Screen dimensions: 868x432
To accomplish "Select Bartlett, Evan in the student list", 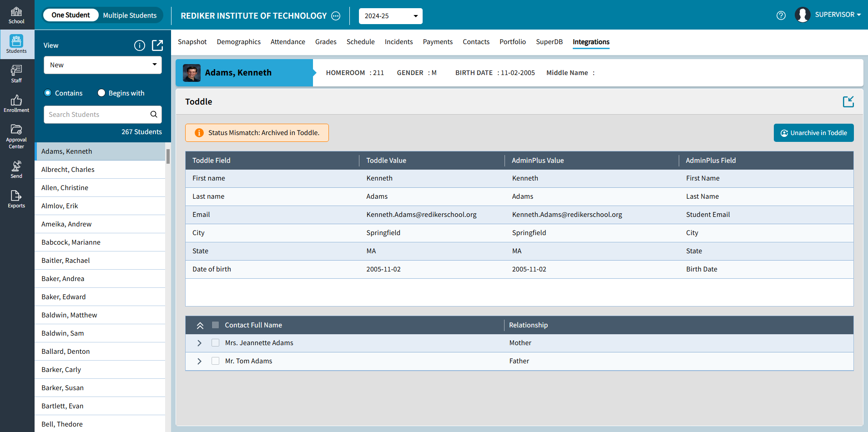I will coord(100,406).
